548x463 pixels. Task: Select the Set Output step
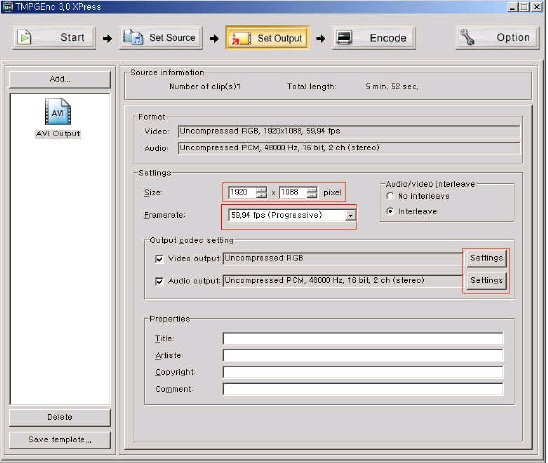(267, 38)
